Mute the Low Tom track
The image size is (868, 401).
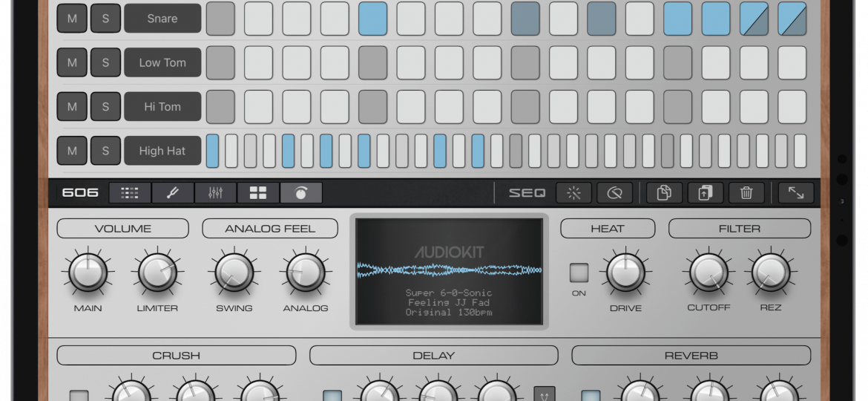click(72, 62)
